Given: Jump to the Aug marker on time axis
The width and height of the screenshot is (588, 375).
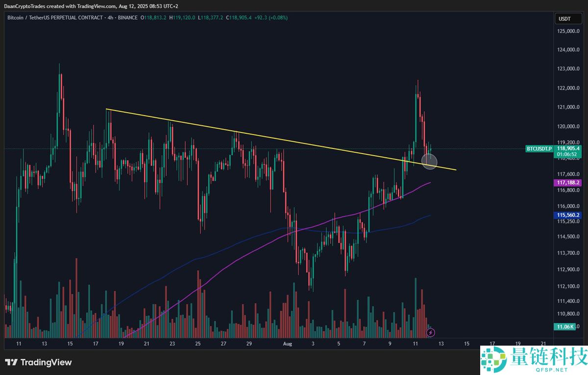Looking at the screenshot, I should (288, 344).
